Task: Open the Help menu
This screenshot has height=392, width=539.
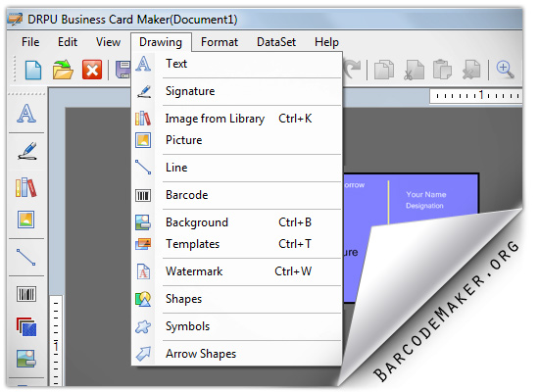Action: [x=326, y=42]
